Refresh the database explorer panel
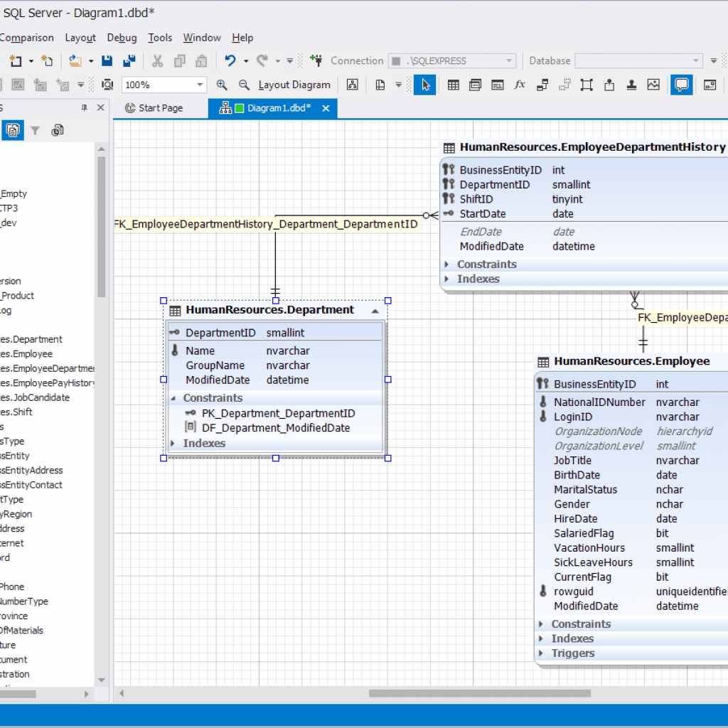 click(58, 130)
